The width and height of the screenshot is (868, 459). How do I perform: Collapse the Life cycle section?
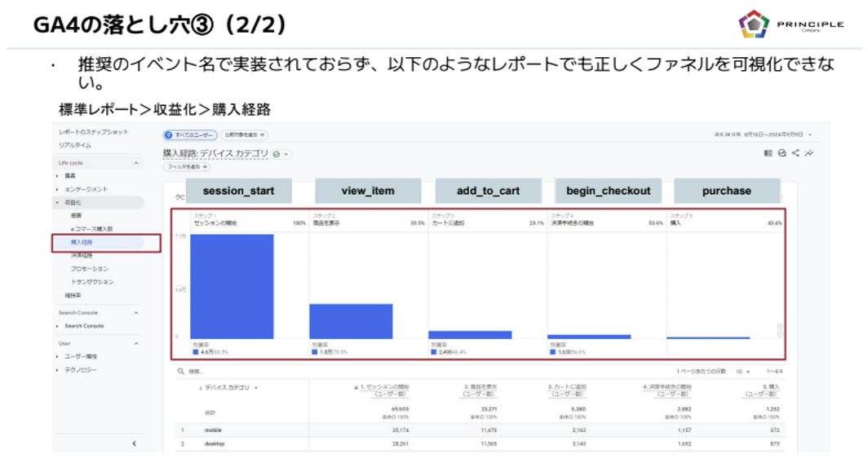[135, 163]
